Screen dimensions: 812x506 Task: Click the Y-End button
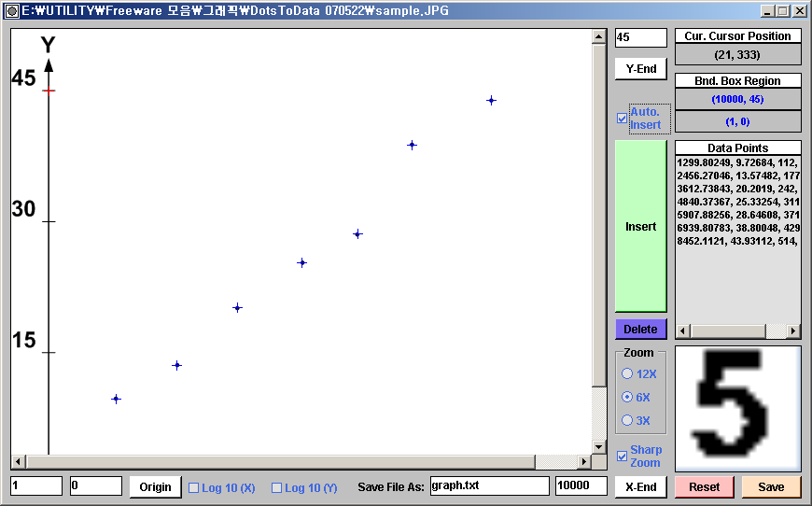tap(640, 69)
